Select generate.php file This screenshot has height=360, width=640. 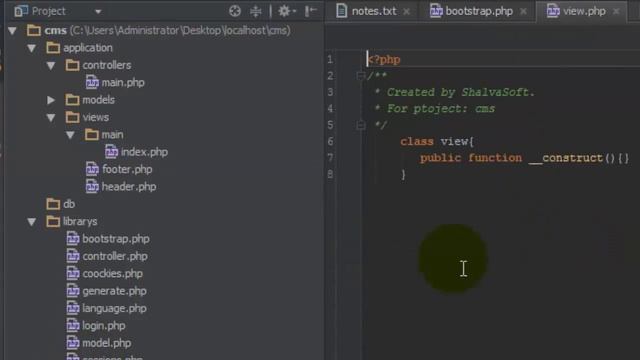(114, 291)
